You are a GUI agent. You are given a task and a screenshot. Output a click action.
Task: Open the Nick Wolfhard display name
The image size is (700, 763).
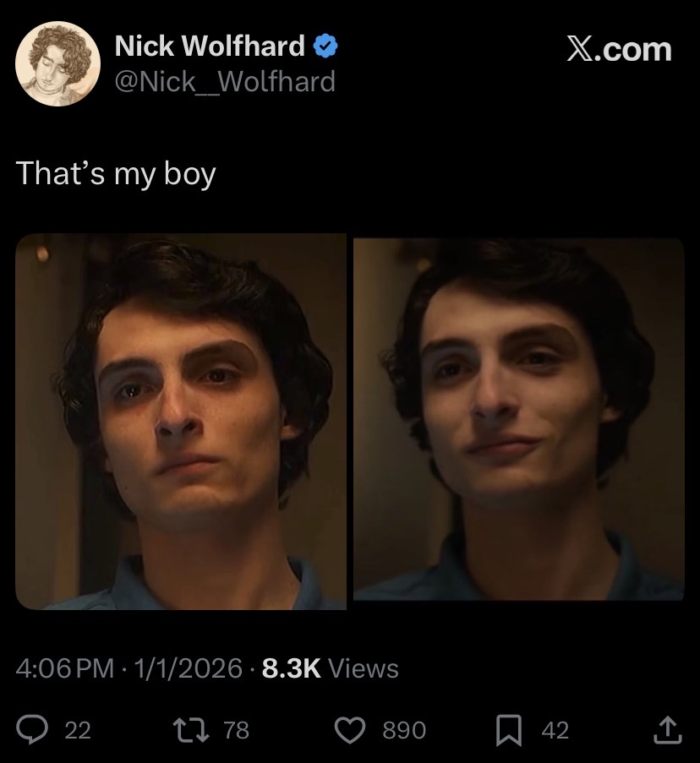[210, 46]
